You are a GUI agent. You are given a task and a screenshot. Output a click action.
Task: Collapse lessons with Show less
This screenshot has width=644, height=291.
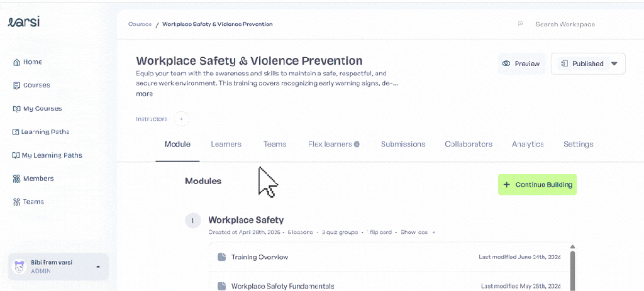click(x=418, y=233)
